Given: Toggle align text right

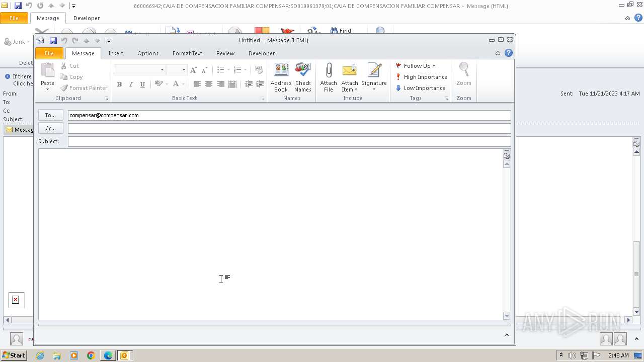Looking at the screenshot, I should click(220, 84).
